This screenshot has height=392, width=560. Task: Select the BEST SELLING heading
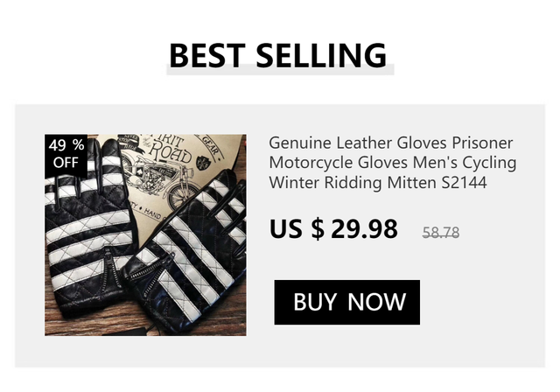point(278,55)
